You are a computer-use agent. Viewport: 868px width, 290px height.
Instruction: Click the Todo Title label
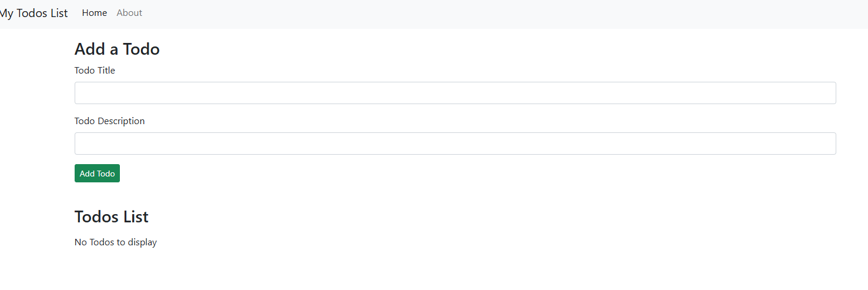click(x=95, y=71)
